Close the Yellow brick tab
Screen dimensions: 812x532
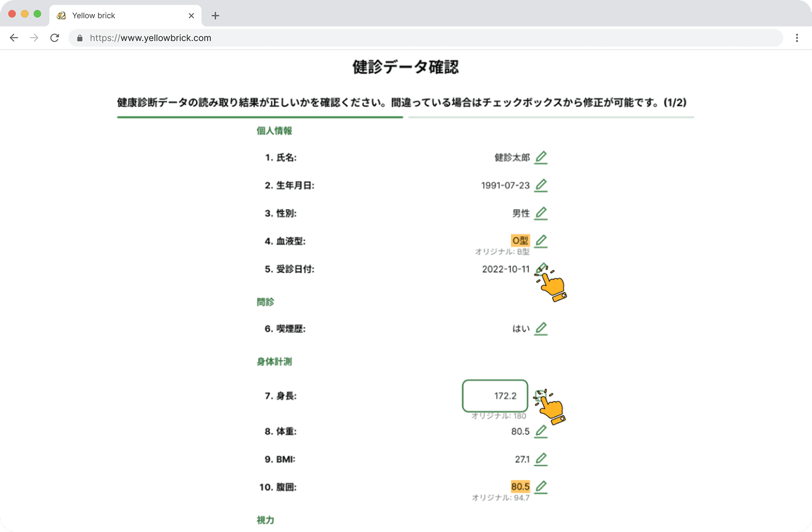[x=191, y=16]
